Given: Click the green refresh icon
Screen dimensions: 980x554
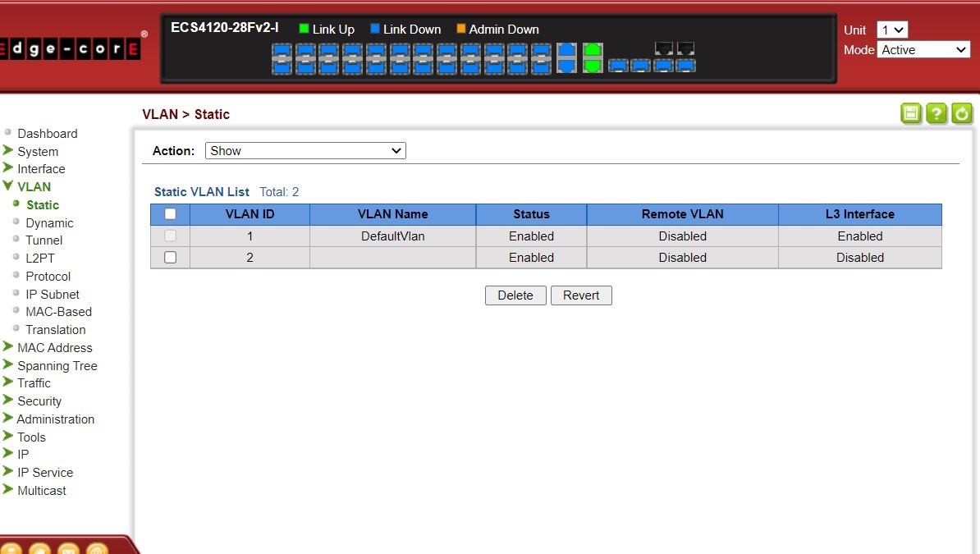Looking at the screenshot, I should point(962,113).
